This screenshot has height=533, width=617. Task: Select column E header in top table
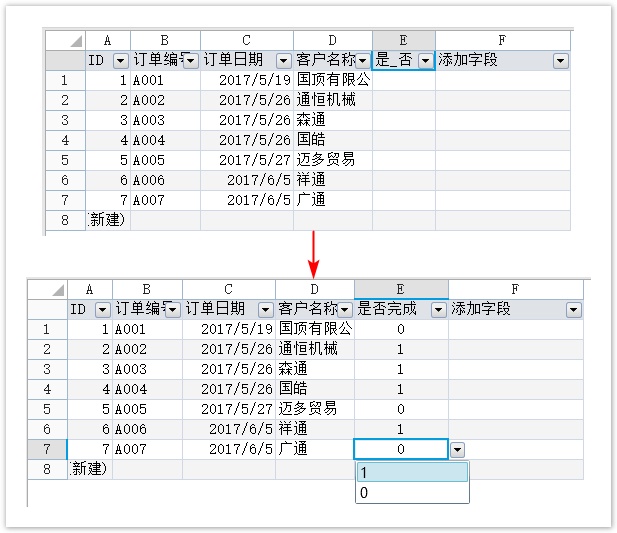pos(403,40)
